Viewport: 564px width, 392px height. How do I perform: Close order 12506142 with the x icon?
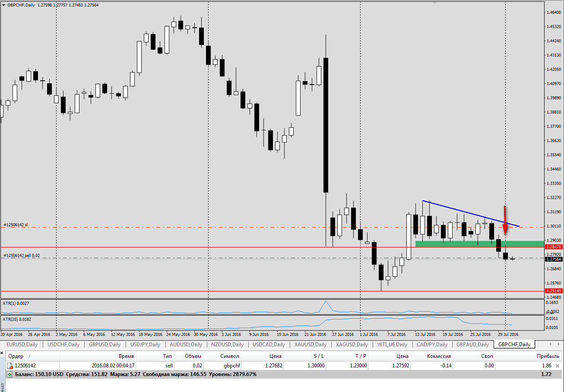[x=557, y=366]
